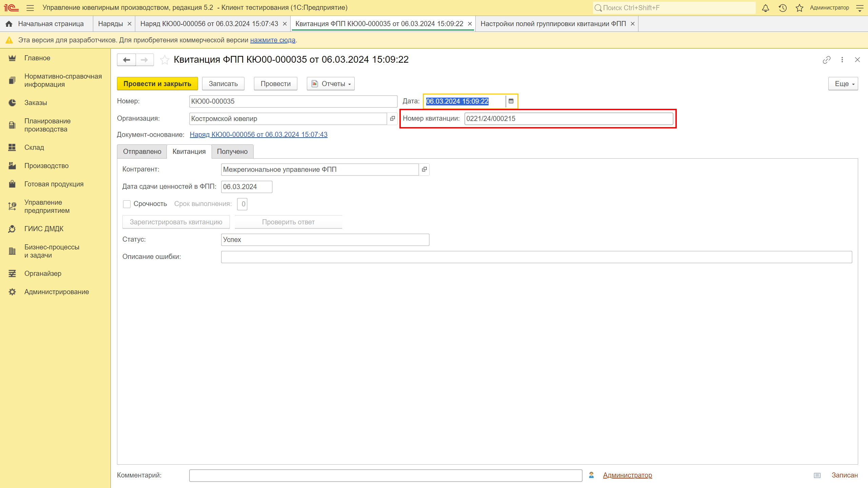Open Управление предприятием section

pos(47,206)
